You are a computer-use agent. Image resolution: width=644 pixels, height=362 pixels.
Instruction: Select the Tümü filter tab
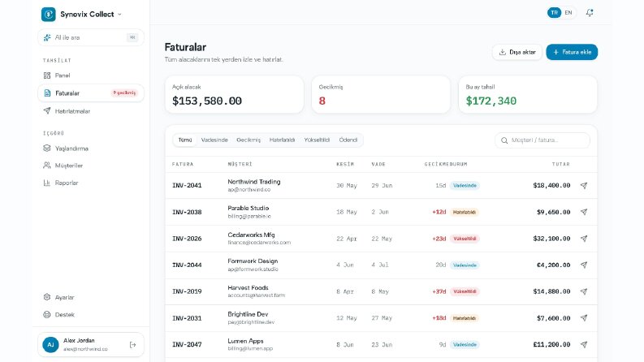185,140
